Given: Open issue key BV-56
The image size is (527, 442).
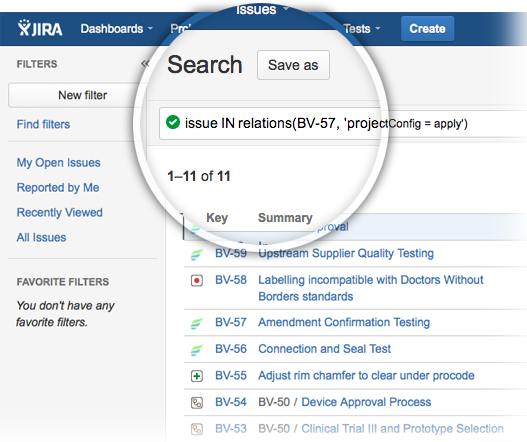Looking at the screenshot, I should click(x=231, y=349).
